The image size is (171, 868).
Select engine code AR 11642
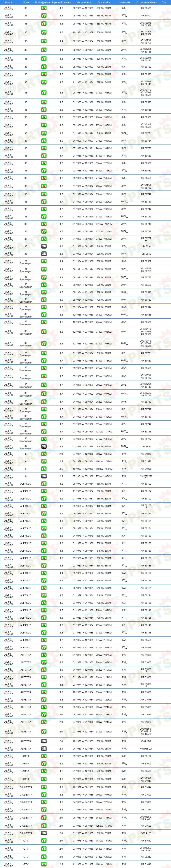click(146, 840)
